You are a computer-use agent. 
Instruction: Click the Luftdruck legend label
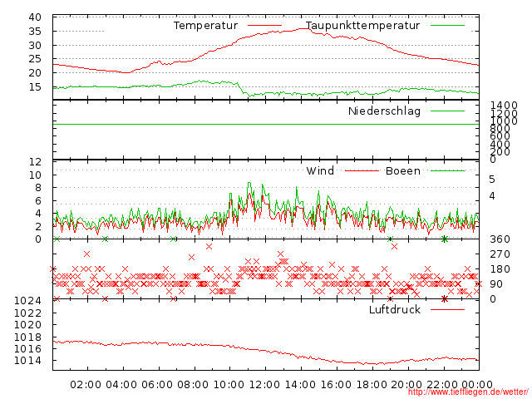click(395, 309)
